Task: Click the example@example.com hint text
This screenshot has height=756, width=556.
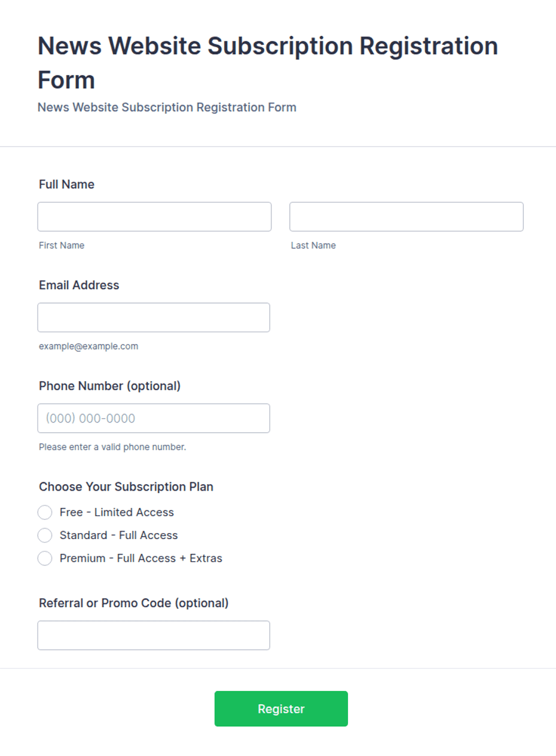Action: 88,346
